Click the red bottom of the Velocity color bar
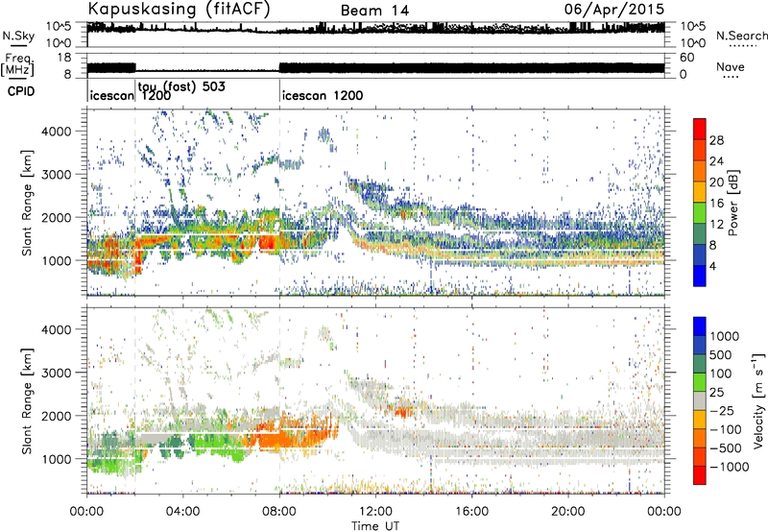 (x=700, y=475)
